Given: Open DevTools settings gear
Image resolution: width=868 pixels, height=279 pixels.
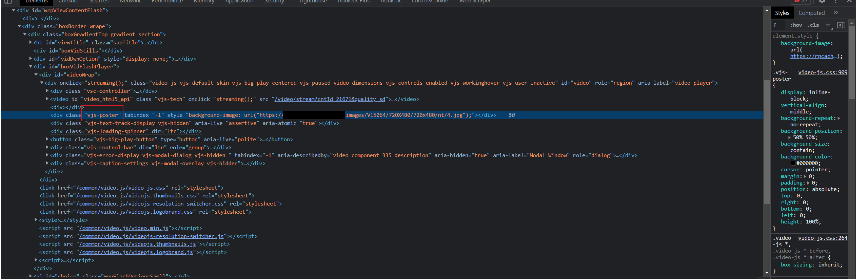Looking at the screenshot, I should [822, 1].
